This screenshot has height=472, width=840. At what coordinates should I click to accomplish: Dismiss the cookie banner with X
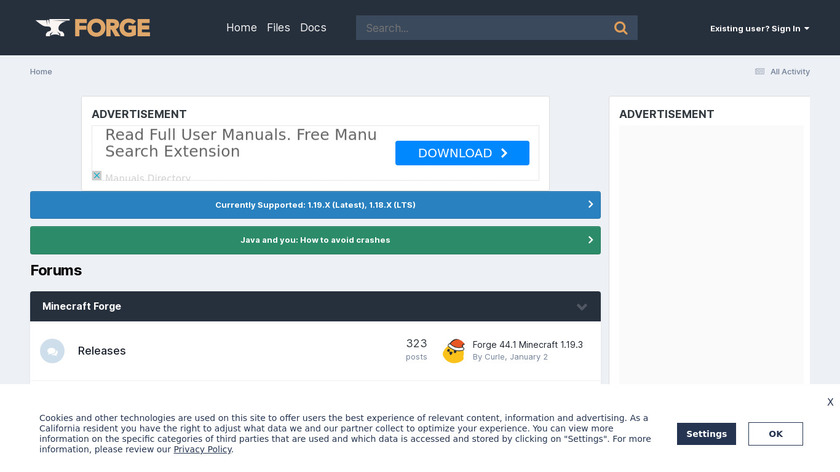tap(830, 402)
